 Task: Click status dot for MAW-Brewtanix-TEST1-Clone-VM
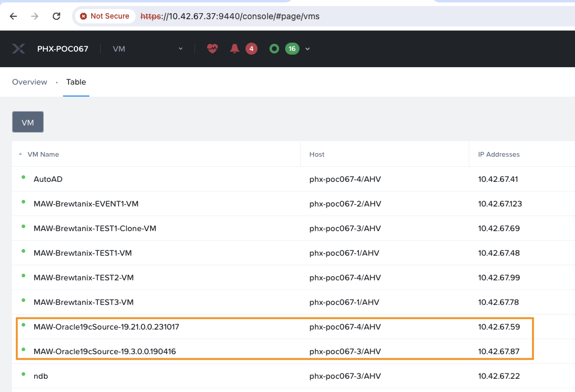(23, 226)
